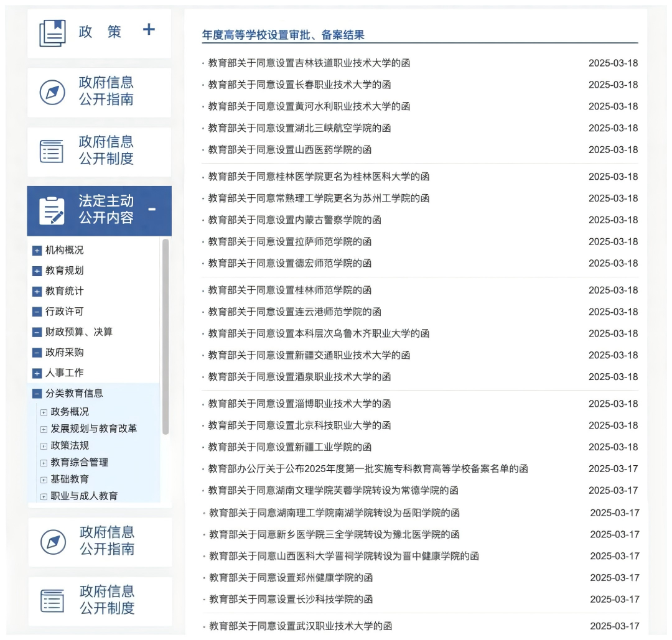The width and height of the screenshot is (672, 640).
Task: Click the list icon in the bottom 政府信息公开制度 card
Action: click(x=52, y=601)
